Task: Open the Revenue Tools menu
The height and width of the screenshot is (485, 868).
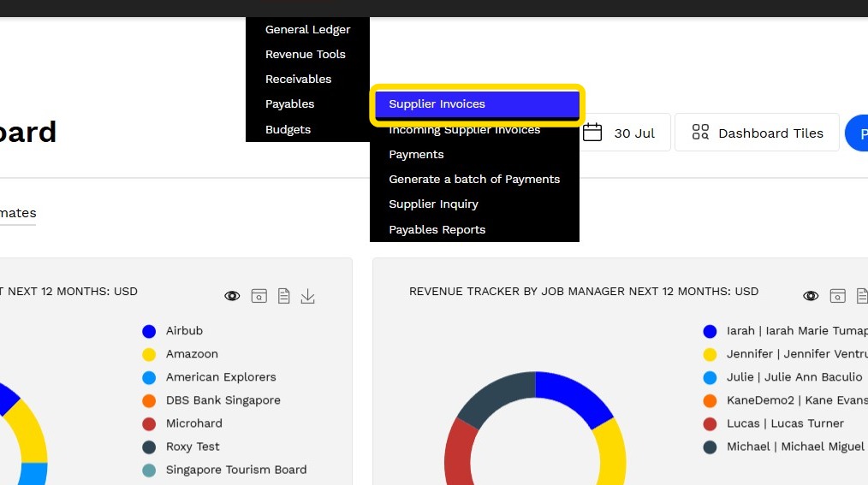Action: 307,54
